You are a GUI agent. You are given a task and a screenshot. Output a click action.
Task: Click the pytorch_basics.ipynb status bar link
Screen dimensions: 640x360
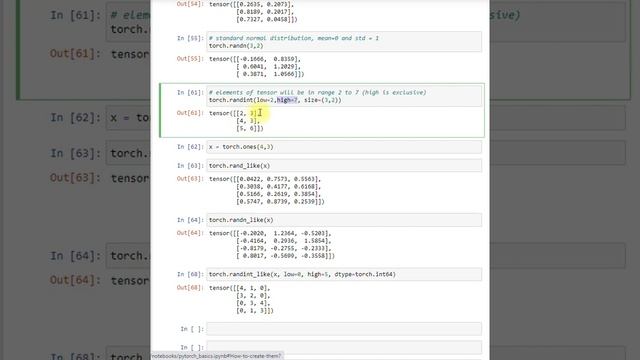217,356
